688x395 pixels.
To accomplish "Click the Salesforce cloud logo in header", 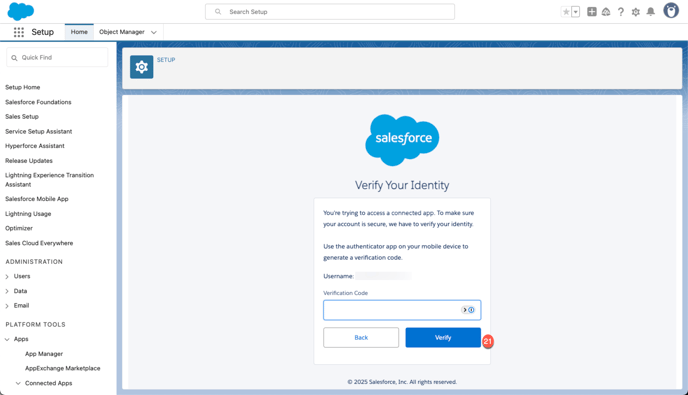I will 21,11.
